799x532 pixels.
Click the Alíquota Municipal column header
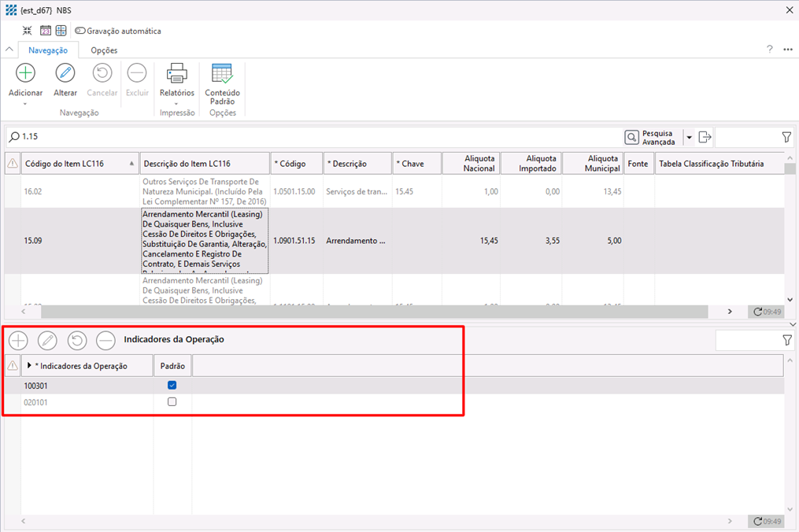click(x=592, y=164)
